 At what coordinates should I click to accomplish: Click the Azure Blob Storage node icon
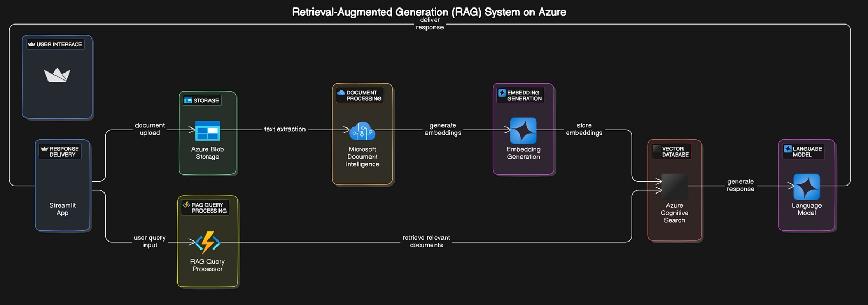click(x=207, y=131)
